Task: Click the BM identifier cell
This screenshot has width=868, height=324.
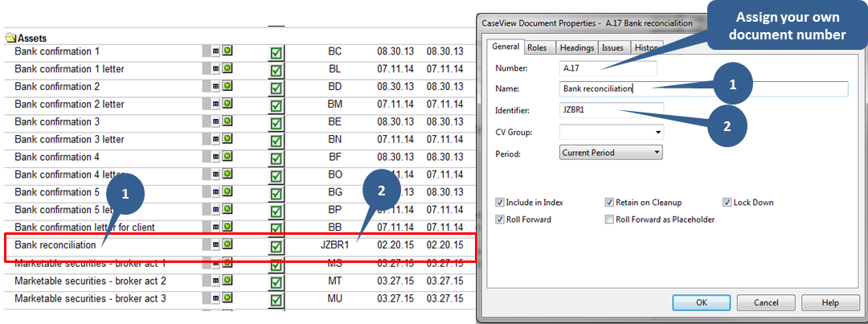Action: (x=335, y=105)
